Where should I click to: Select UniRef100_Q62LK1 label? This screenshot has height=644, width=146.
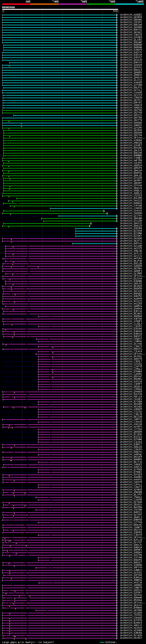pos(131,605)
